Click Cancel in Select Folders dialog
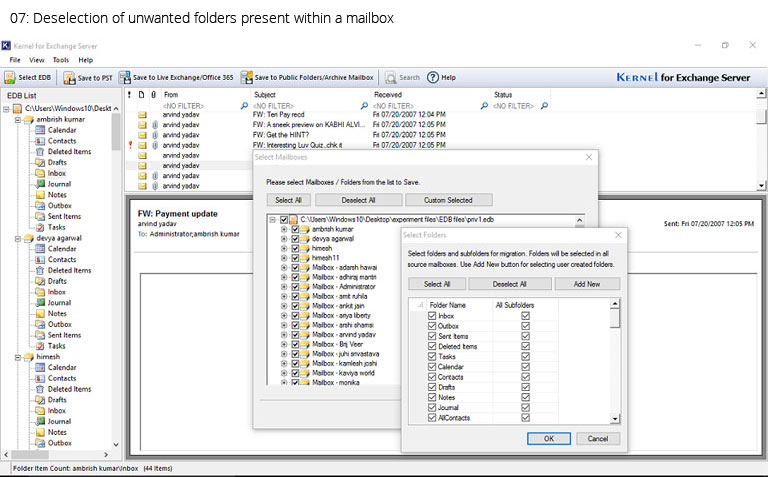 point(598,439)
